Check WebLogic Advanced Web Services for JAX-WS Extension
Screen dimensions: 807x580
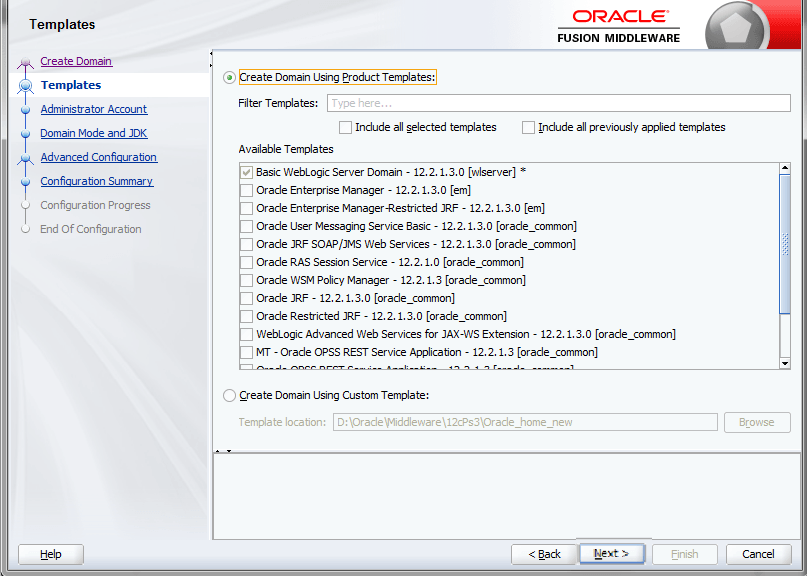click(x=247, y=335)
